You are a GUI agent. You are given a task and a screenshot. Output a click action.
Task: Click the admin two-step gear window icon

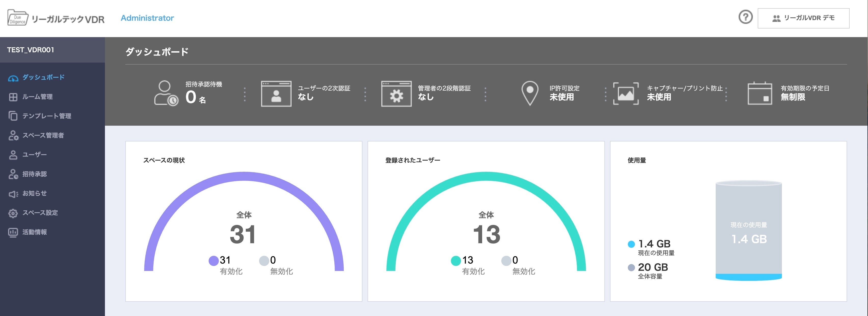pyautogui.click(x=396, y=94)
